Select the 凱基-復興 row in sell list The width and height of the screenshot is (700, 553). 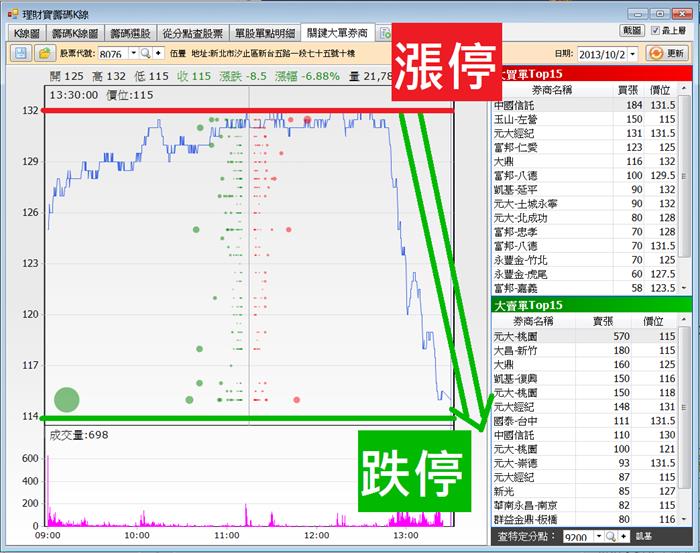point(585,378)
